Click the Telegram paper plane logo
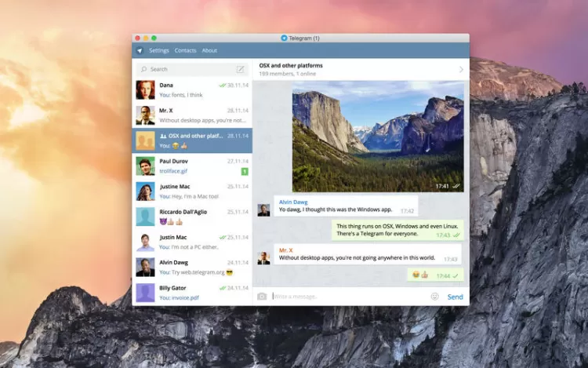 coord(140,50)
